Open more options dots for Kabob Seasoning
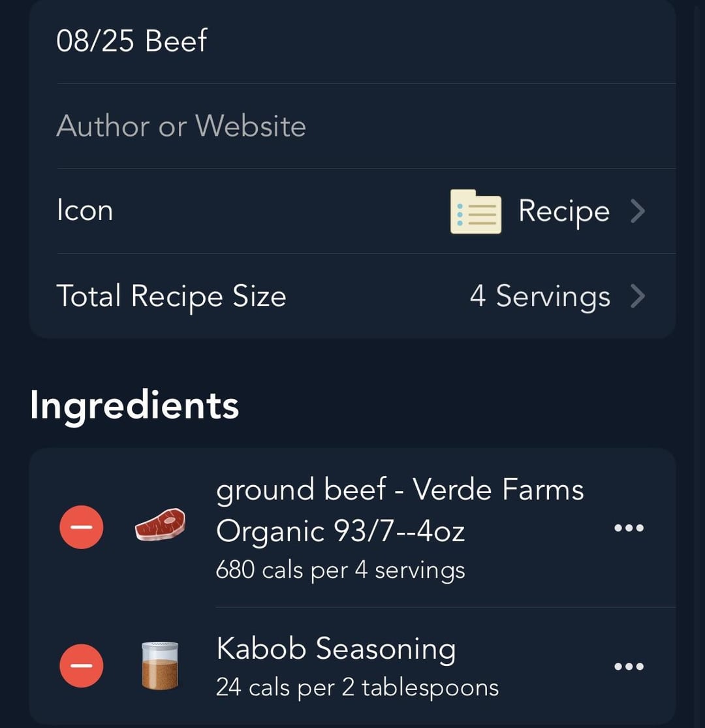Image resolution: width=705 pixels, height=728 pixels. pyautogui.click(x=629, y=666)
